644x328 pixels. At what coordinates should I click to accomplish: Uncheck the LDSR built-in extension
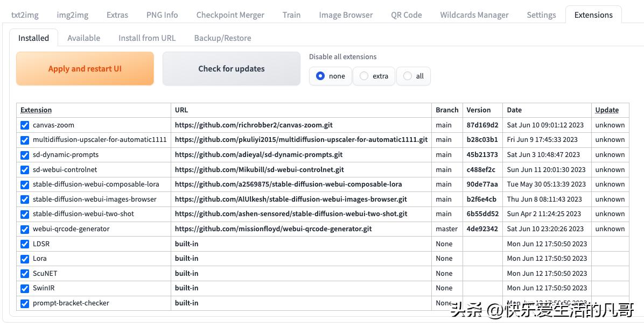click(25, 244)
